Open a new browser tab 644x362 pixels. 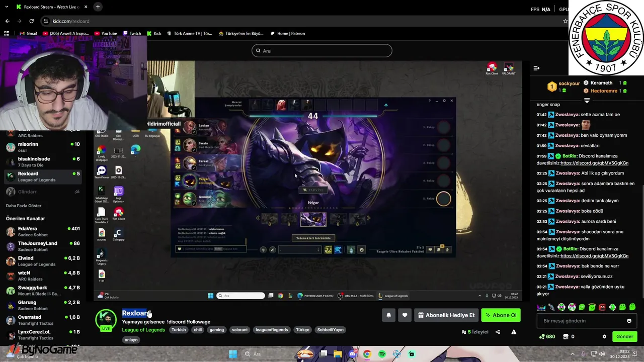[x=98, y=7]
